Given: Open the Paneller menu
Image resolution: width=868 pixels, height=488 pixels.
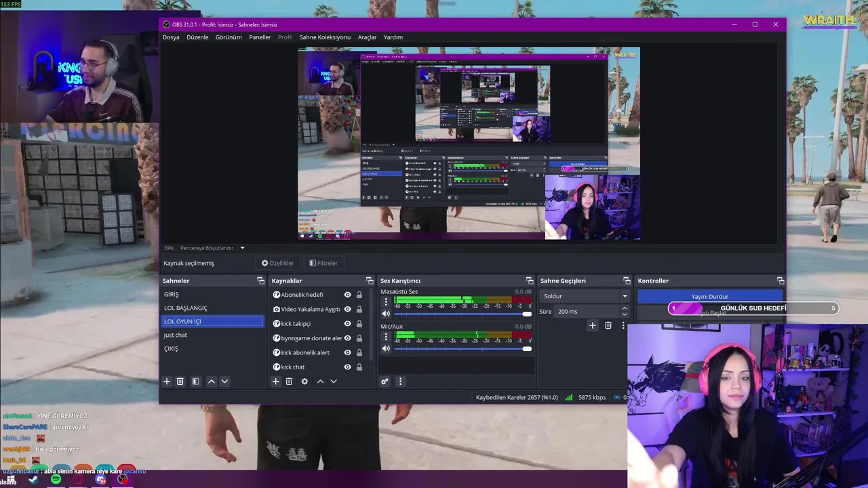Looking at the screenshot, I should (260, 37).
